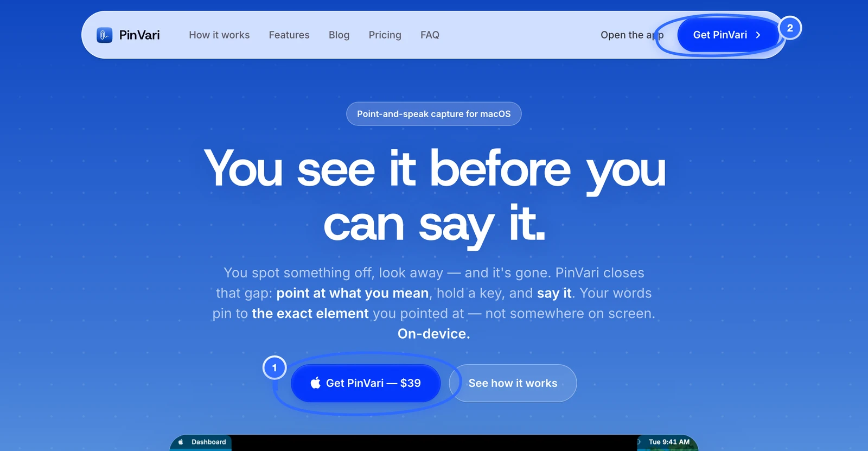Screen dimensions: 868x451
Task: Click See how it works button
Action: click(x=513, y=383)
